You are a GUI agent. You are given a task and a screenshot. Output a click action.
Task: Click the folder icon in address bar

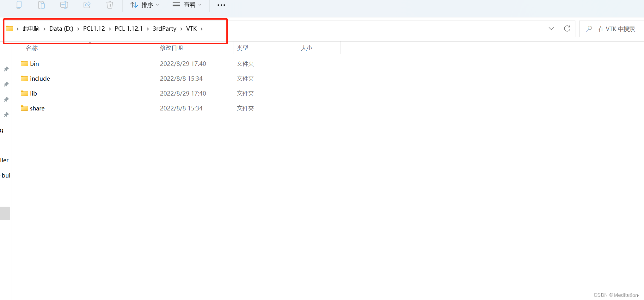(9, 28)
